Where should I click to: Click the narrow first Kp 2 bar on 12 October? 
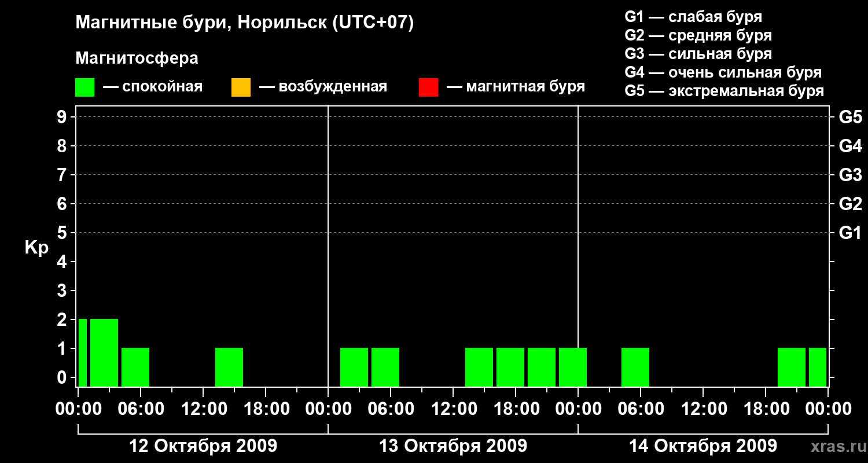[x=83, y=352]
